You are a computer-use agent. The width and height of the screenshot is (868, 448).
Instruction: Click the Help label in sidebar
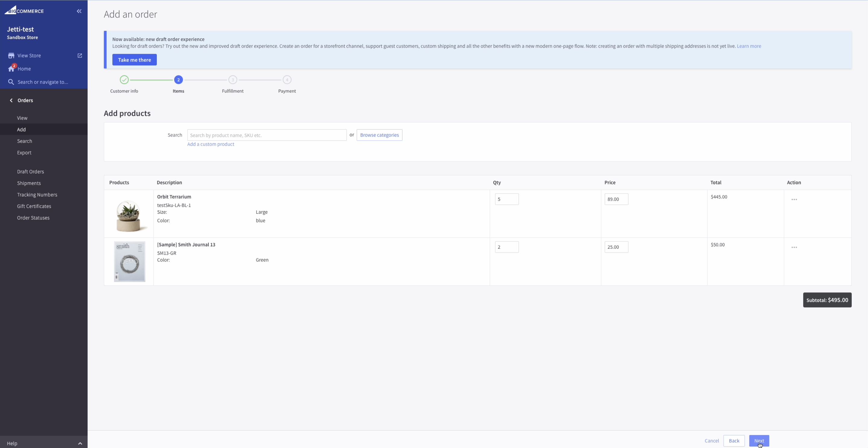pos(12,443)
